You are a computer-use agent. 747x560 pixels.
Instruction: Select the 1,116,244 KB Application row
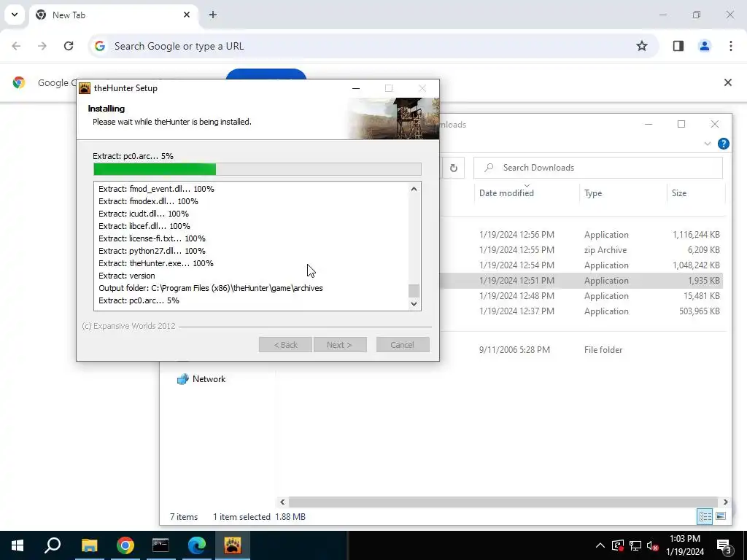pos(582,235)
